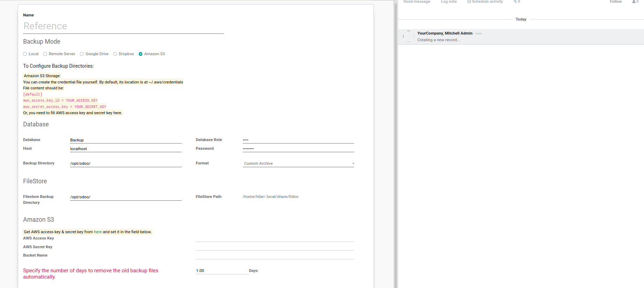
Task: Click Log note in chatter
Action: (x=449, y=2)
